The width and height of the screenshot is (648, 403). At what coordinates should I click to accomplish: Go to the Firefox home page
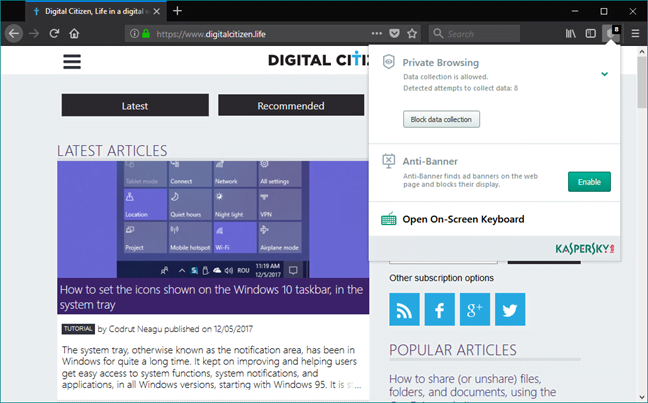pos(75,33)
